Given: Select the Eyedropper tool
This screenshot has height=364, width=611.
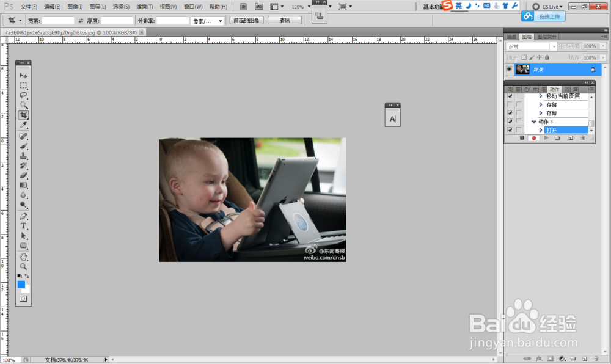Looking at the screenshot, I should pyautogui.click(x=23, y=125).
